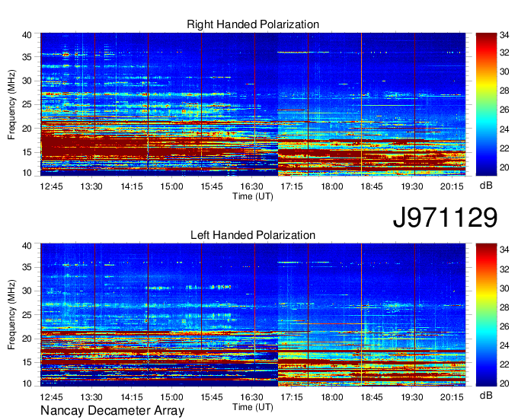Click 20 MHz frequency tick of Right Handed plot
This screenshot has height=420, width=518.
tap(27, 129)
